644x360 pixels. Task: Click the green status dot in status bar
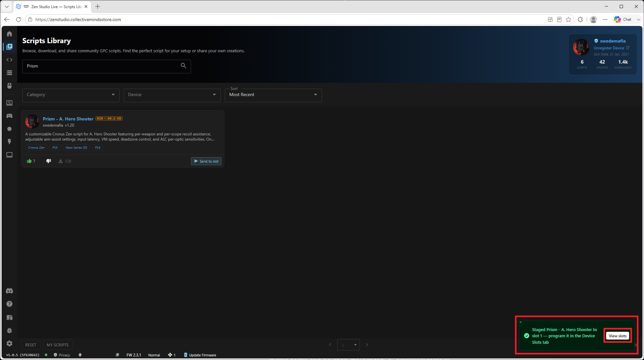point(46,355)
